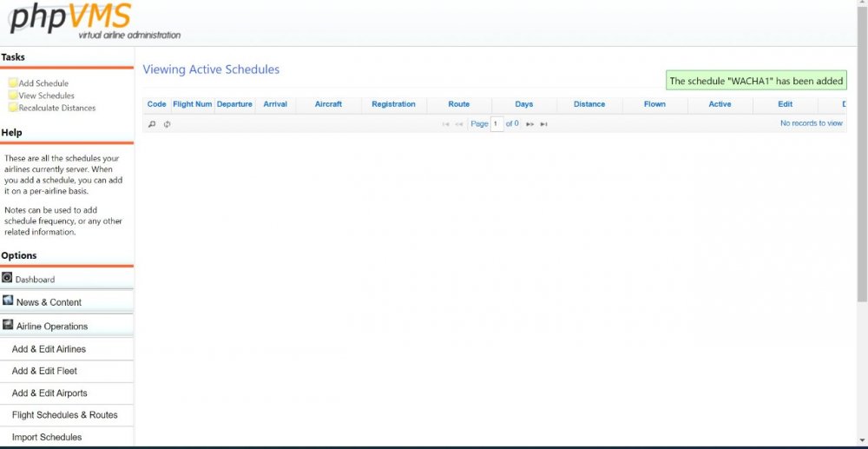
Task: Click the page number input field
Action: [x=496, y=124]
